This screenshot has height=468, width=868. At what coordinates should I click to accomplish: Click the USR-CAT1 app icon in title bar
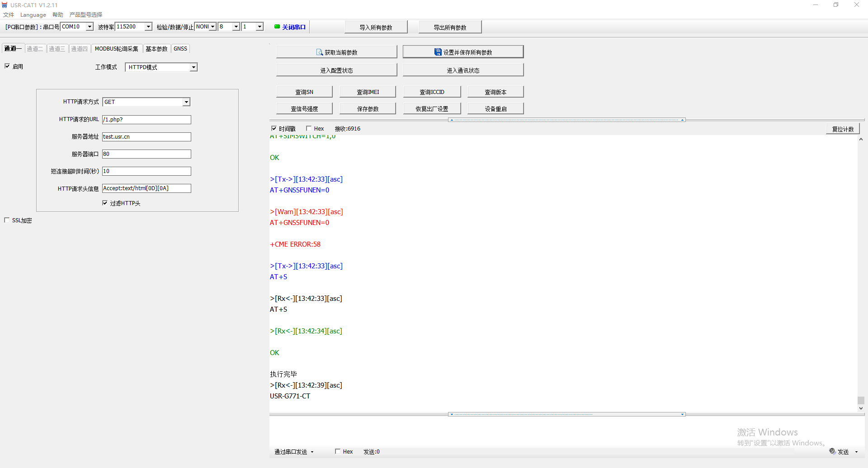click(5, 5)
